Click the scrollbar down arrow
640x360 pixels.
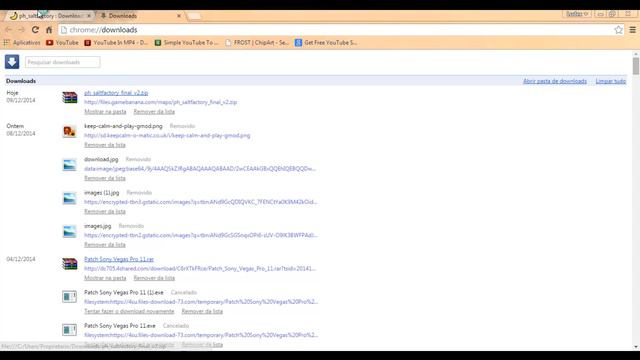pyautogui.click(x=636, y=347)
